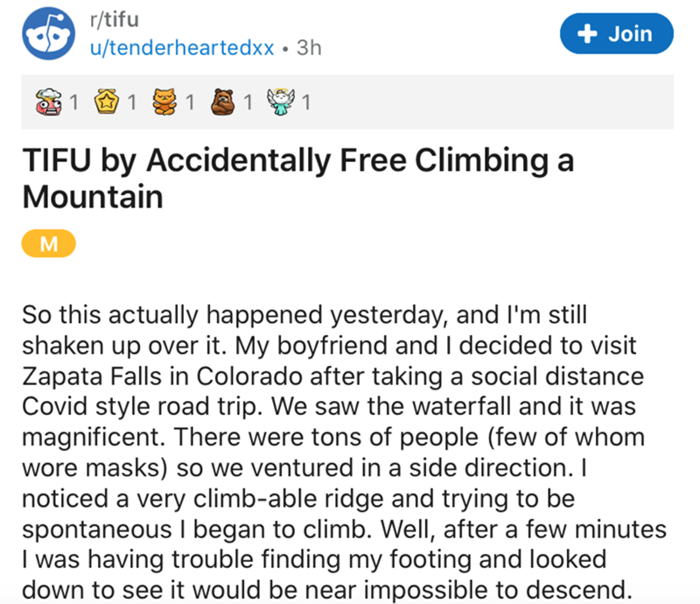
Task: Click the yellow M flair tag
Action: 49,245
